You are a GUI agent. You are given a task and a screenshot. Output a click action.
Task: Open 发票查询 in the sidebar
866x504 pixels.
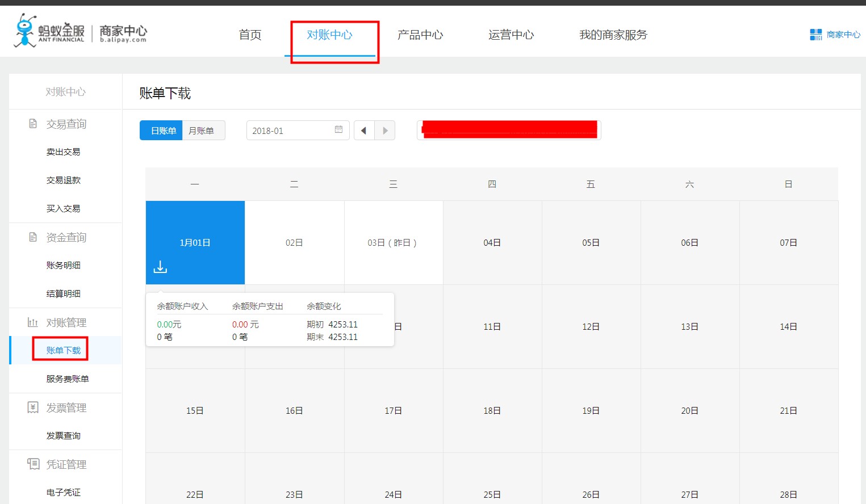[x=64, y=436]
